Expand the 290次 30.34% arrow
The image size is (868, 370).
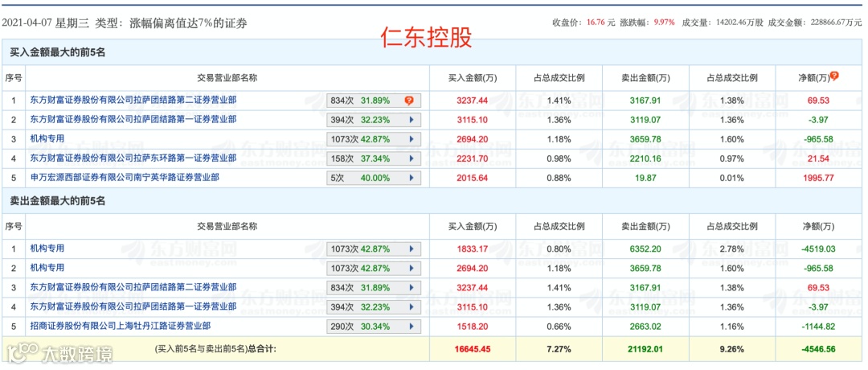click(411, 327)
